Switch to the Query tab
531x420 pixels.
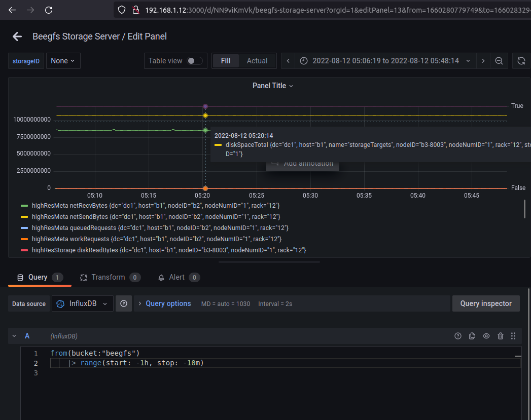pos(40,278)
